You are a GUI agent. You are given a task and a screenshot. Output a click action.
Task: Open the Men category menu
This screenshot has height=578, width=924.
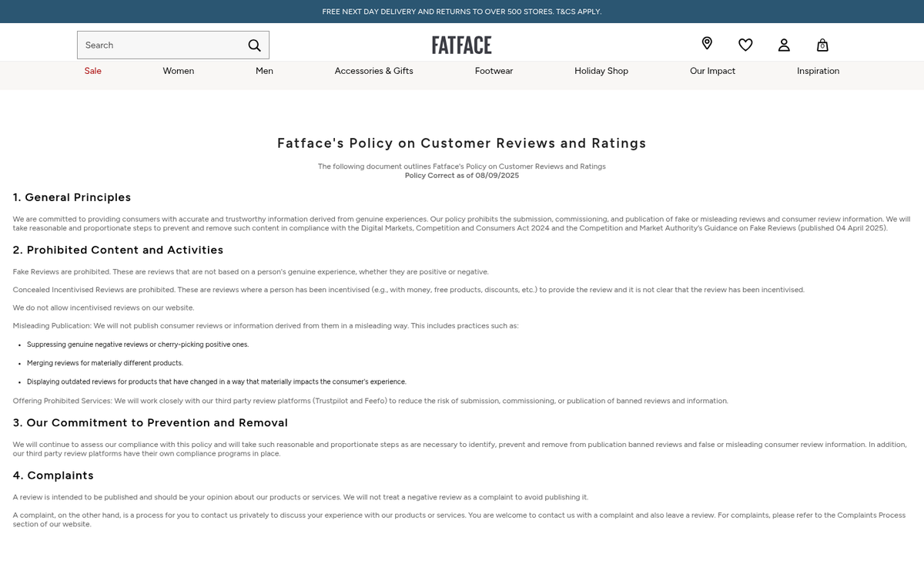[x=264, y=71]
